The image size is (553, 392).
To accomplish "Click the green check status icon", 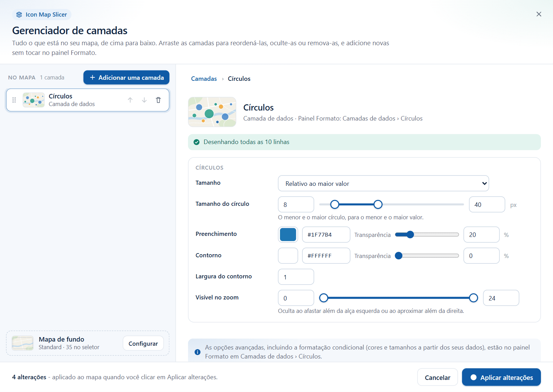I will coord(197,142).
